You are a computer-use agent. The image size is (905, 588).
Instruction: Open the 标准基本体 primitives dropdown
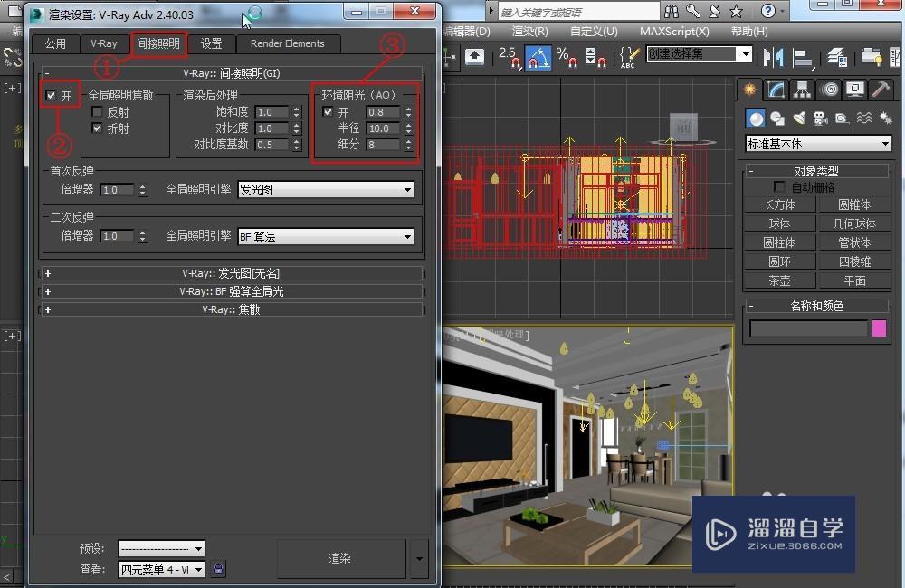coord(816,143)
